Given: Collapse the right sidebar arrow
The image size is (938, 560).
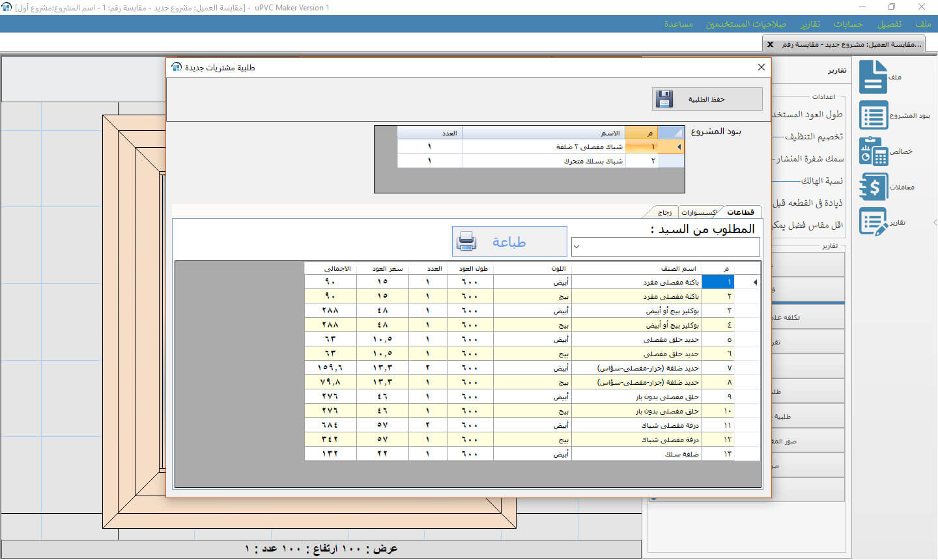Looking at the screenshot, I should (935, 222).
